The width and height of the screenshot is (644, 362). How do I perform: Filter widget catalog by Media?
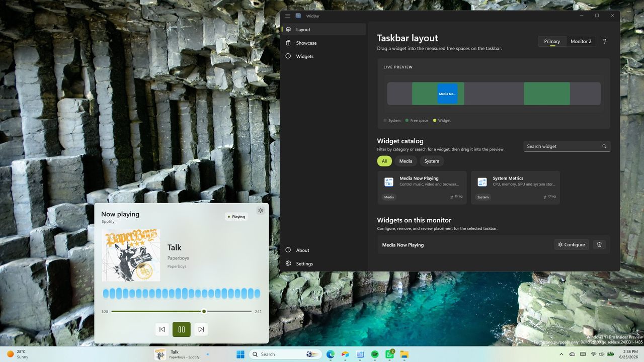point(406,161)
